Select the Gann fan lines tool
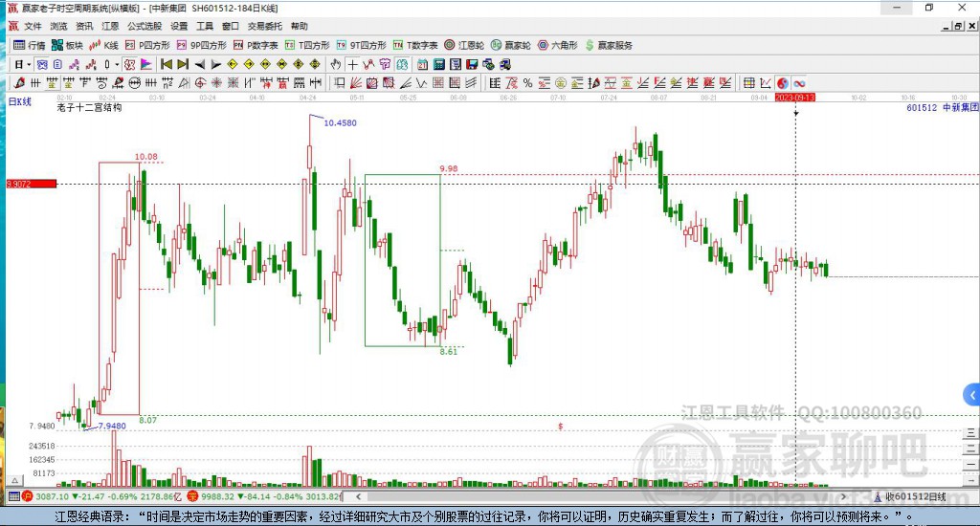Screen dimensions: 980x526 (x=356, y=82)
